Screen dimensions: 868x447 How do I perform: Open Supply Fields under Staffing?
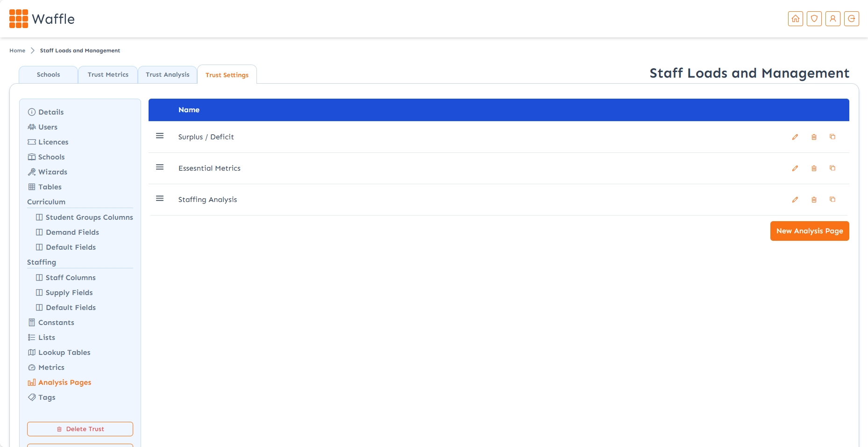click(69, 293)
